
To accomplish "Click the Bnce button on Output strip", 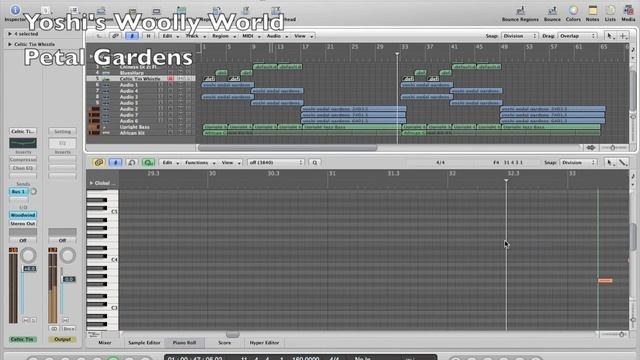I will [x=69, y=329].
